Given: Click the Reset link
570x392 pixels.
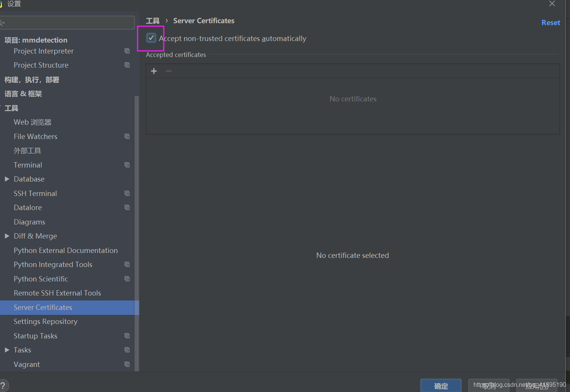Looking at the screenshot, I should coord(551,23).
